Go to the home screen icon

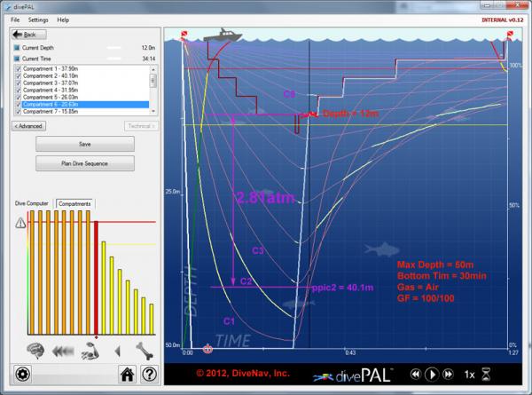(127, 375)
